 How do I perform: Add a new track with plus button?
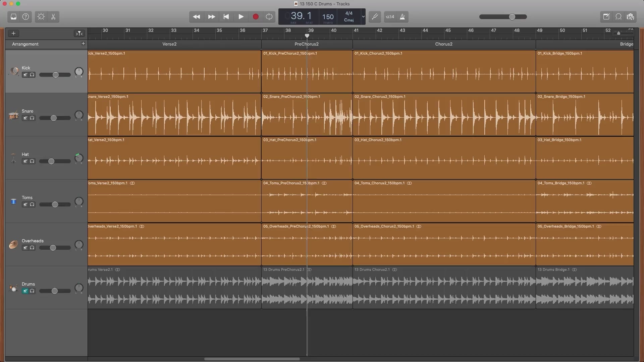[13, 33]
